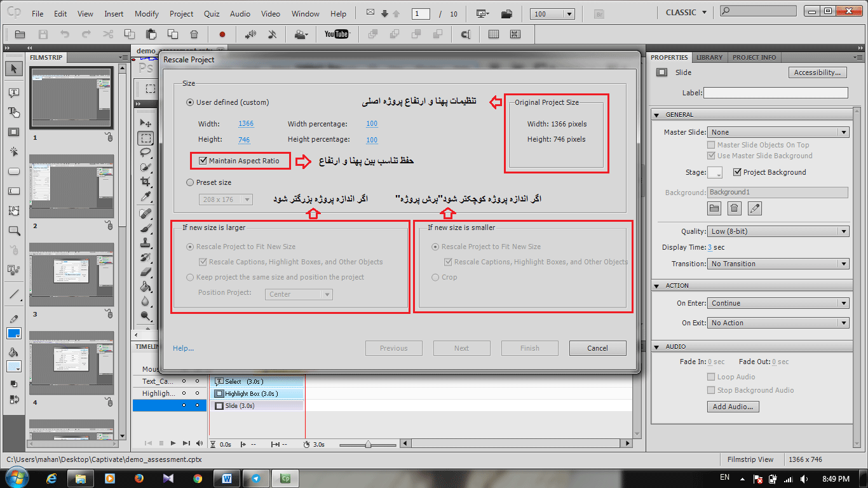
Task: Click the Width value 1366
Action: tap(246, 124)
